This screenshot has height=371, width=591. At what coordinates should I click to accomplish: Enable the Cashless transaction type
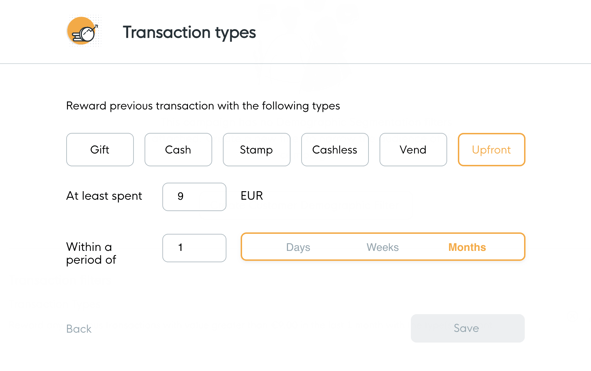pyautogui.click(x=335, y=150)
